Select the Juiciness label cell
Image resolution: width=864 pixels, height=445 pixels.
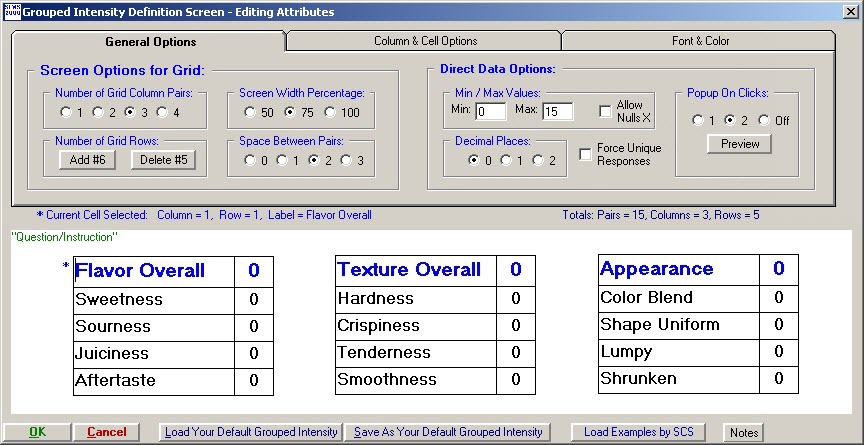pyautogui.click(x=154, y=355)
